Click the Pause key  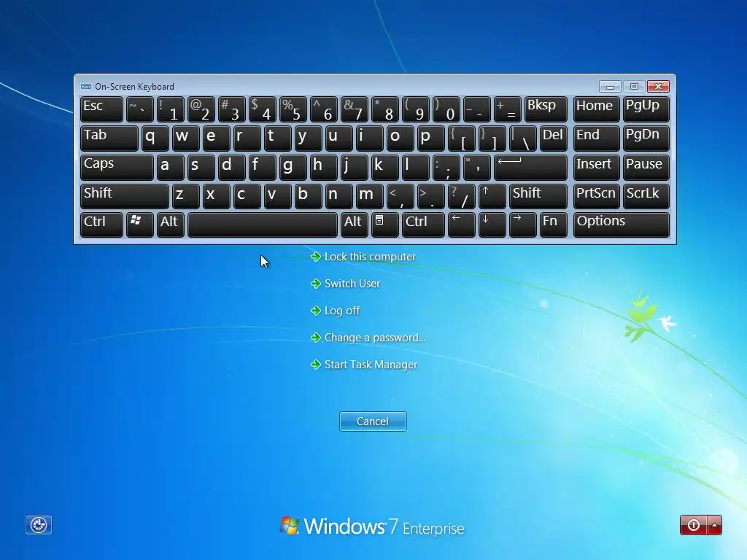646,168
